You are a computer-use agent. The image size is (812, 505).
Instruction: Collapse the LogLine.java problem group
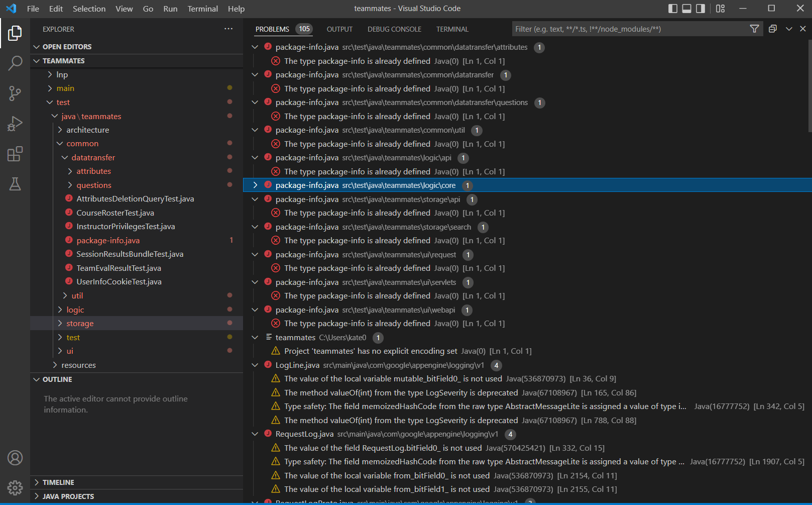click(255, 365)
